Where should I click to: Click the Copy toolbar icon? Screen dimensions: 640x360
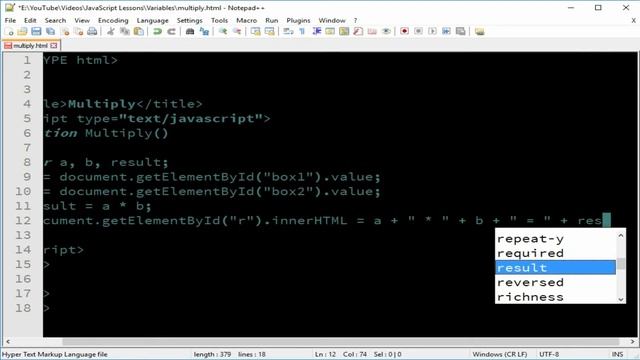click(124, 31)
